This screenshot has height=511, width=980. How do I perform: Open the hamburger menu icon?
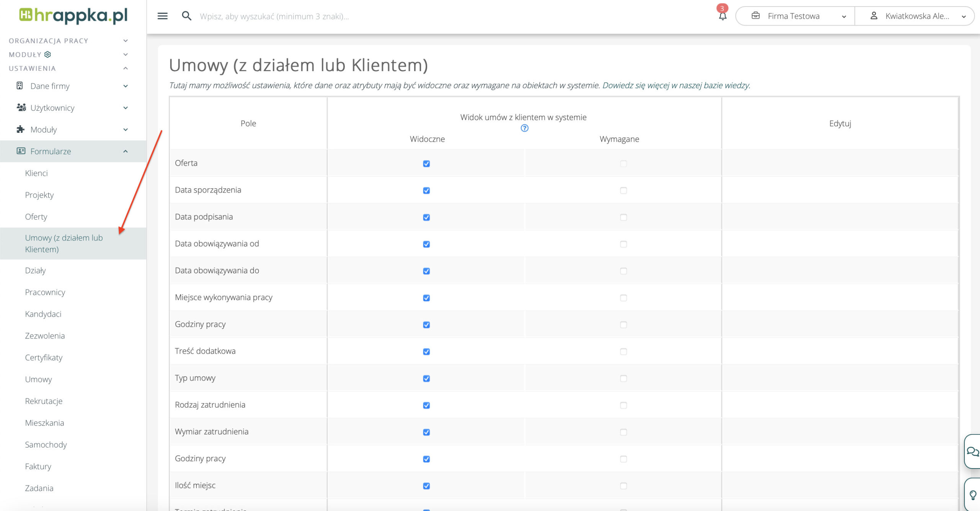click(162, 16)
